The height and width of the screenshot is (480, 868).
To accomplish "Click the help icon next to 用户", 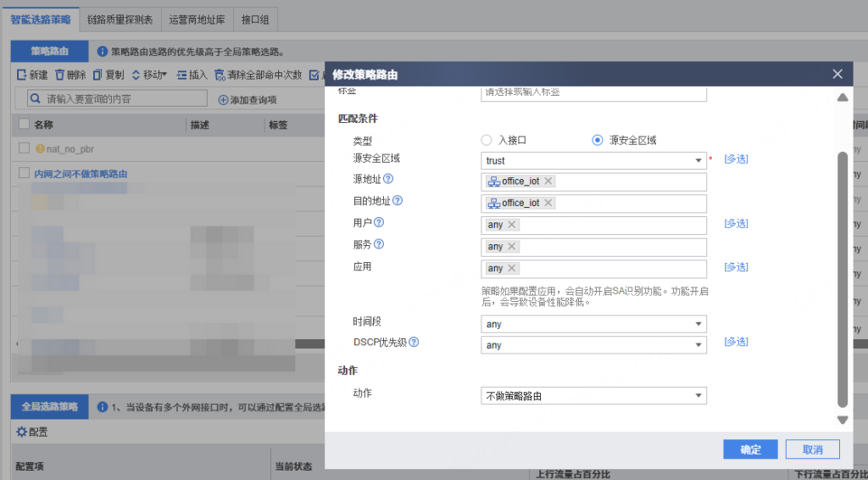I will pos(379,223).
